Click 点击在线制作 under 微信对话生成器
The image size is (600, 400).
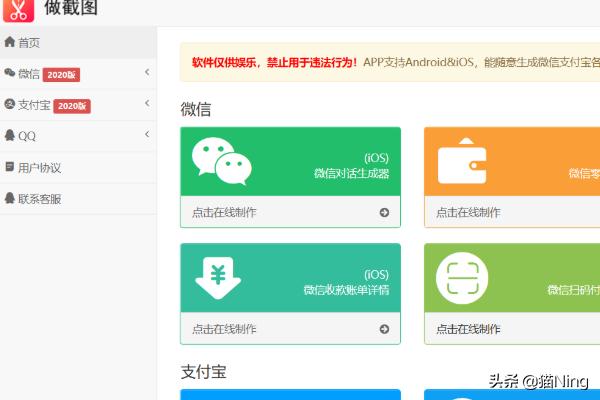tap(224, 212)
